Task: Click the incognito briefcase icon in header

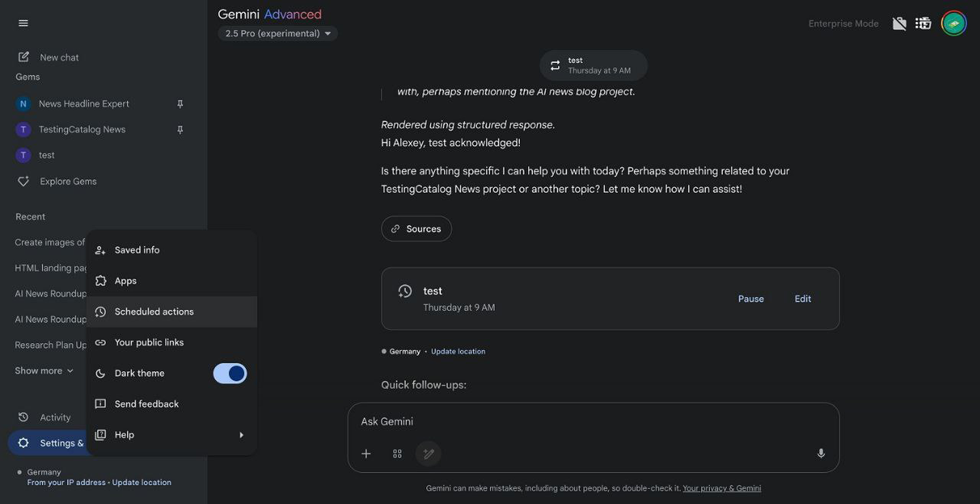Action: point(899,23)
